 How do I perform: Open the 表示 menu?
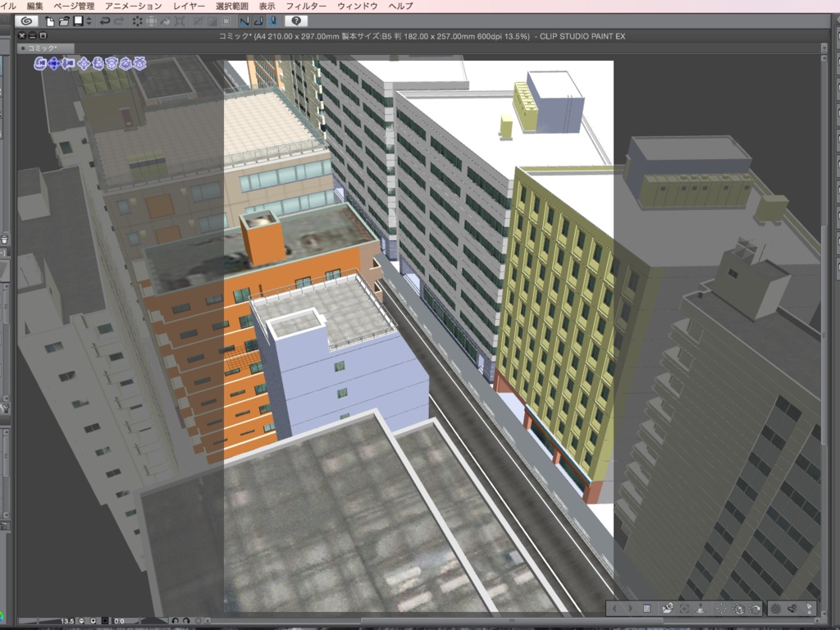pyautogui.click(x=267, y=6)
